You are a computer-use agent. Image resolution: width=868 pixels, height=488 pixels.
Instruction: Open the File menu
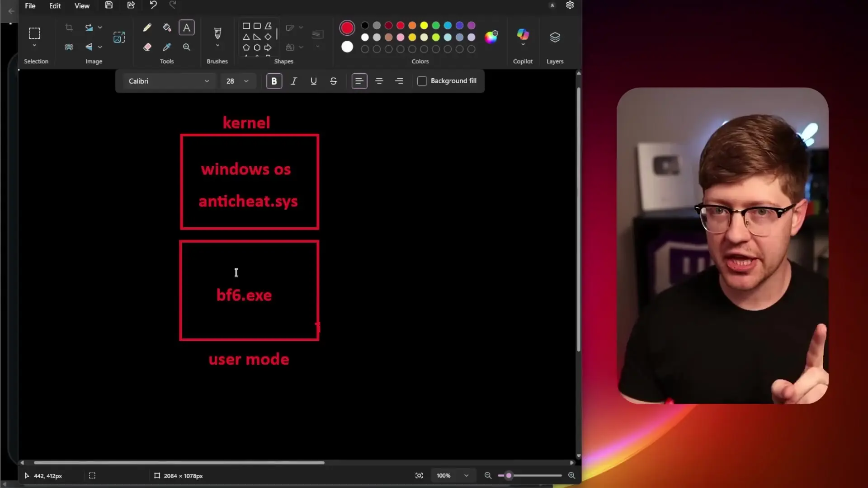tap(30, 6)
